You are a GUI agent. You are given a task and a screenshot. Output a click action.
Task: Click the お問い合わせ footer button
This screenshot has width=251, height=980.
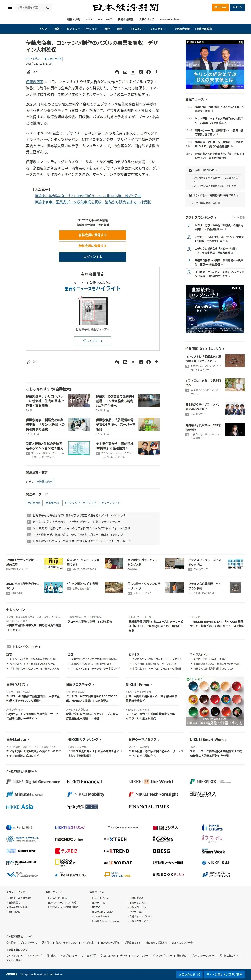point(190,974)
